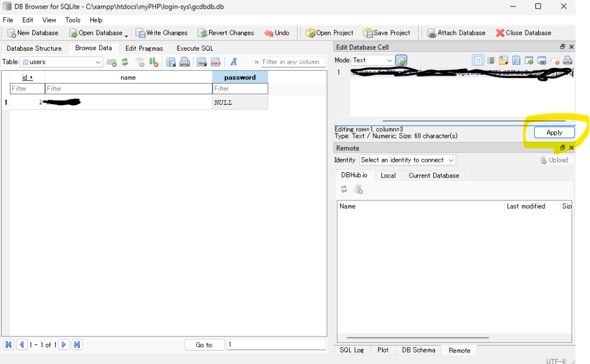Open the Tools menu
The width and height of the screenshot is (590, 364).
(x=73, y=20)
